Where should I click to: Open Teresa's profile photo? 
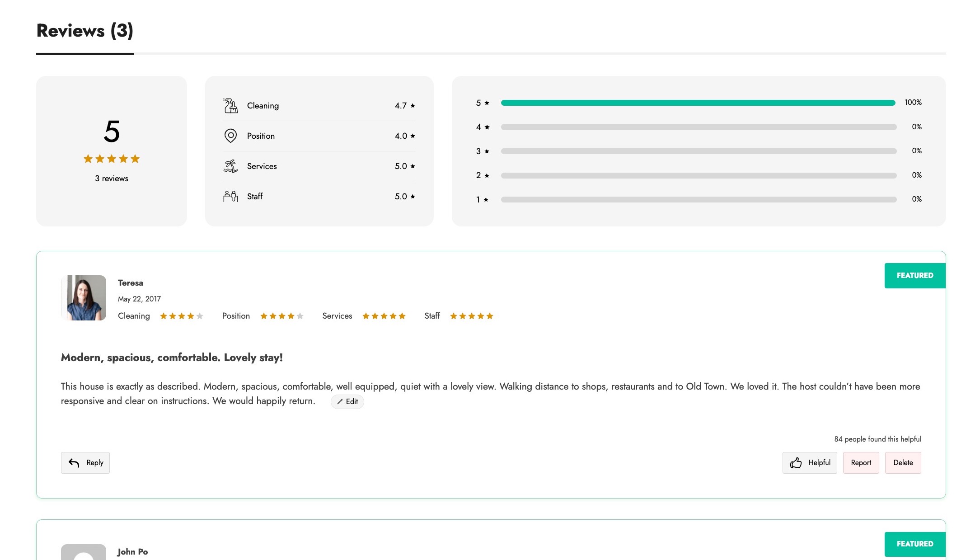coord(84,298)
